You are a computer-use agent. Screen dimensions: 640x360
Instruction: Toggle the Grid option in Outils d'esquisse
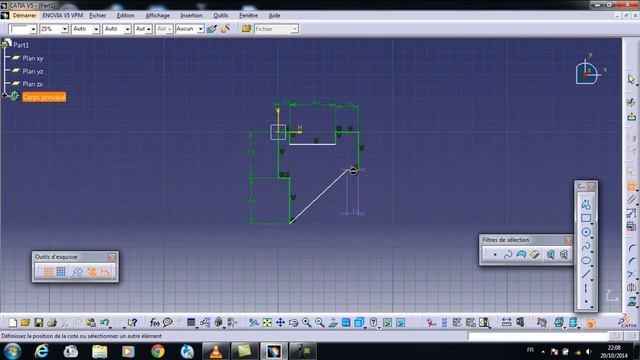point(48,272)
